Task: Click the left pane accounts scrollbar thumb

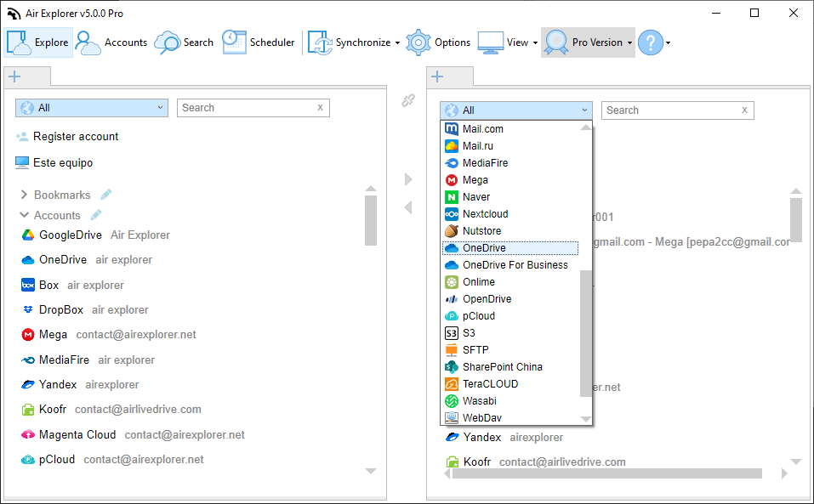Action: tap(371, 220)
